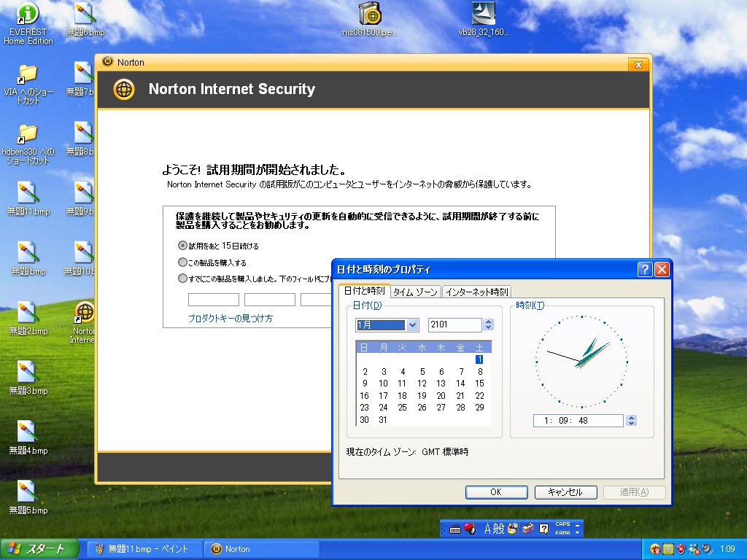Click the red IME input method icon
The height and width of the screenshot is (560, 747).
(x=470, y=529)
